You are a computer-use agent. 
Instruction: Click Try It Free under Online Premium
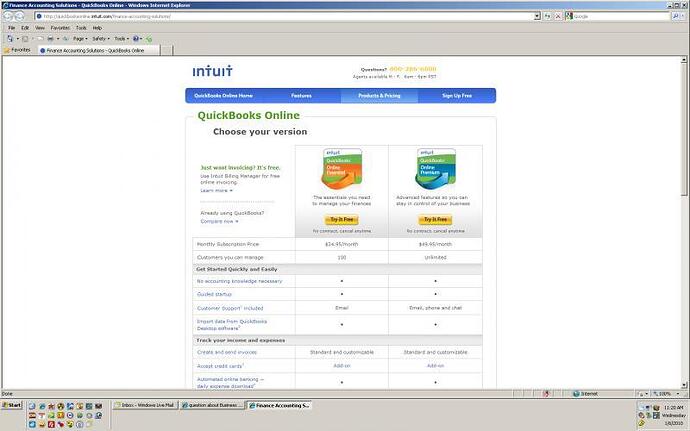pos(435,220)
